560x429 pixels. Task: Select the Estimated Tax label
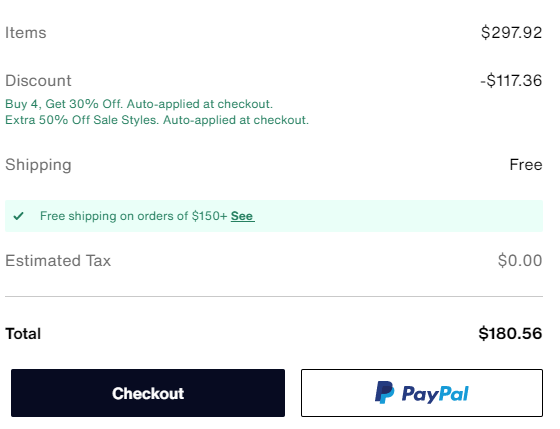click(58, 260)
